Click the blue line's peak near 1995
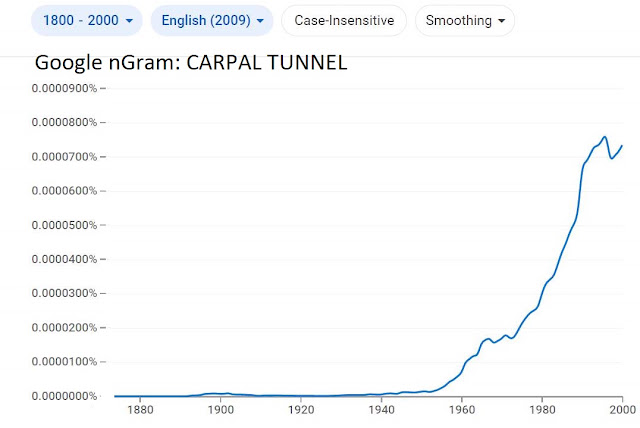The width and height of the screenshot is (640, 428). coord(604,137)
